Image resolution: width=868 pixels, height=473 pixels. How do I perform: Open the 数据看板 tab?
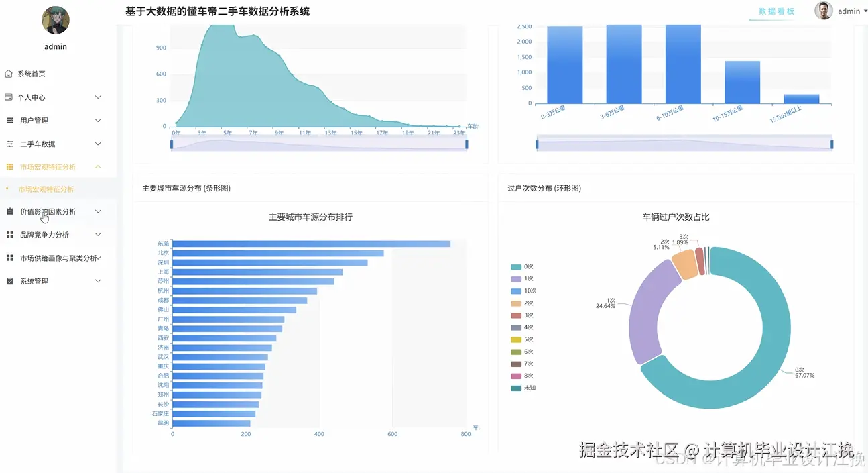[776, 11]
